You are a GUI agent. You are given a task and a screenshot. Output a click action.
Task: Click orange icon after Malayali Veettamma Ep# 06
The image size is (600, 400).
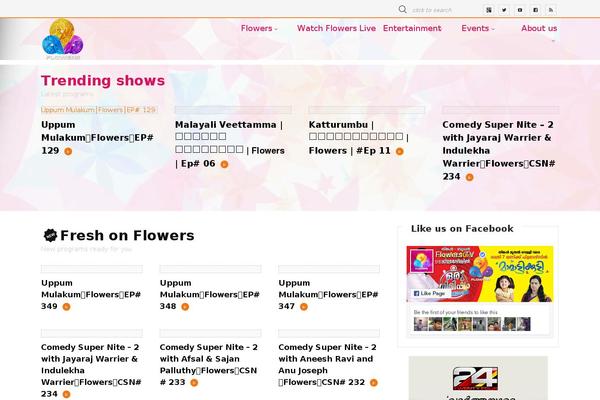click(224, 164)
